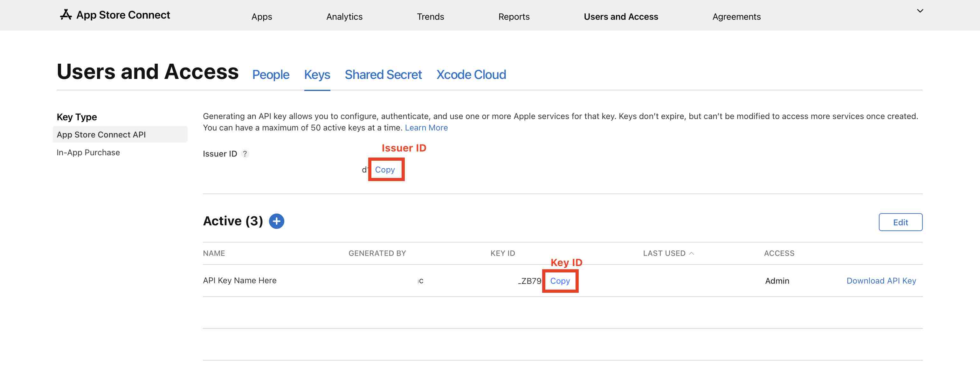Click Download API Key link
This screenshot has width=980, height=380.
point(881,281)
